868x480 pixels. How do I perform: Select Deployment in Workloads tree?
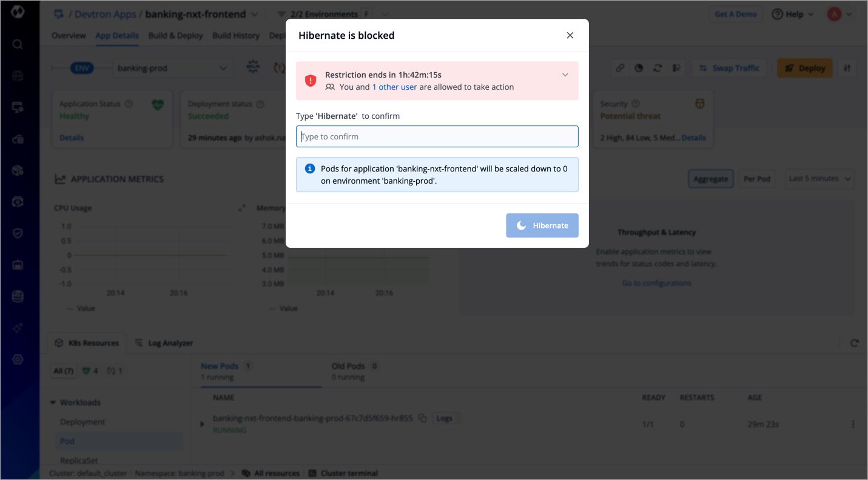pyautogui.click(x=82, y=422)
